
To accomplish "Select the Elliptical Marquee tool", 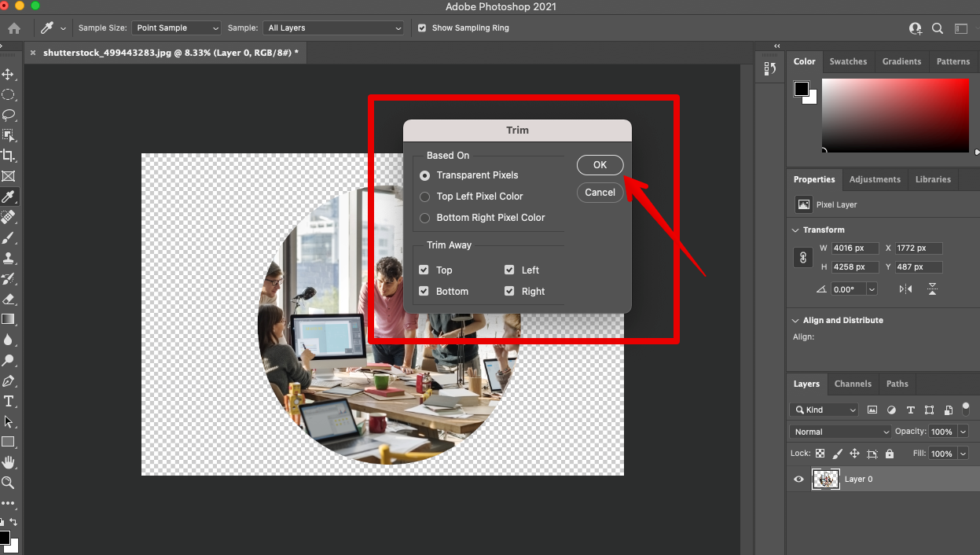I will coord(8,94).
